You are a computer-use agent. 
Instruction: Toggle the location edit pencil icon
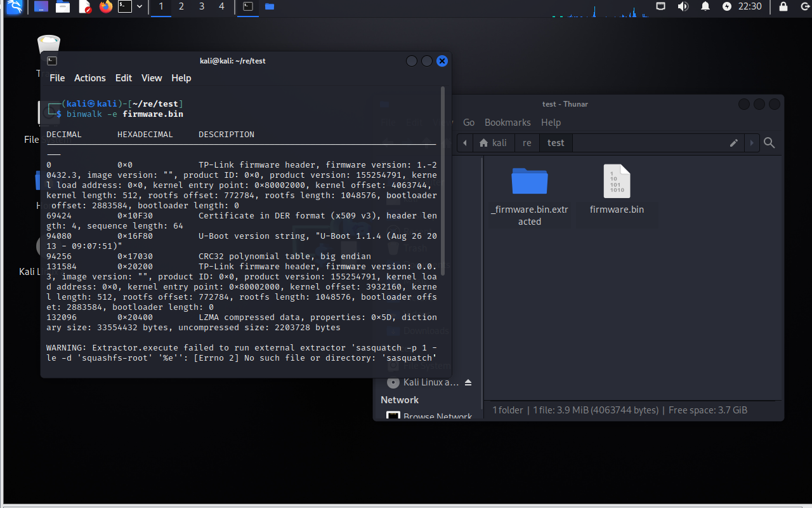[x=734, y=143]
